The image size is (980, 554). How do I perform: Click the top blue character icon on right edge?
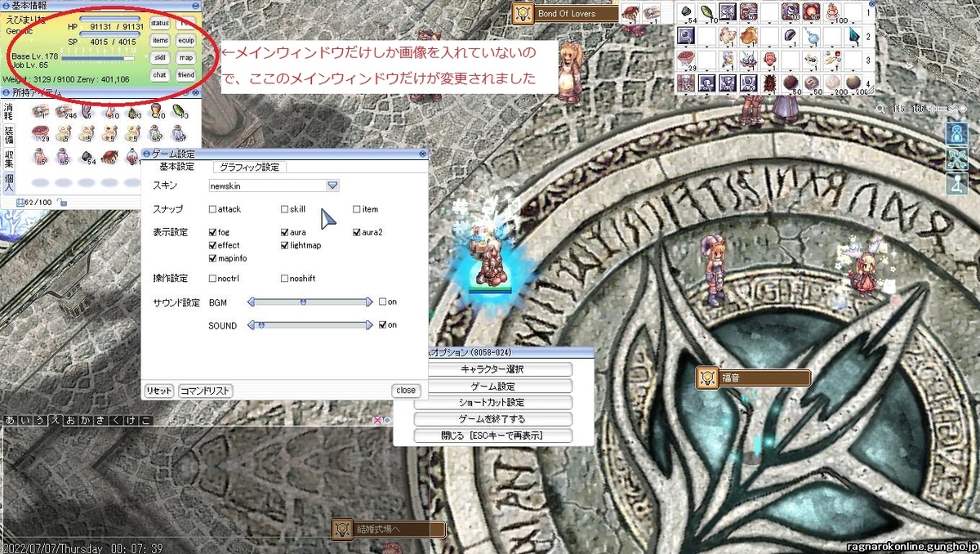pos(957,133)
